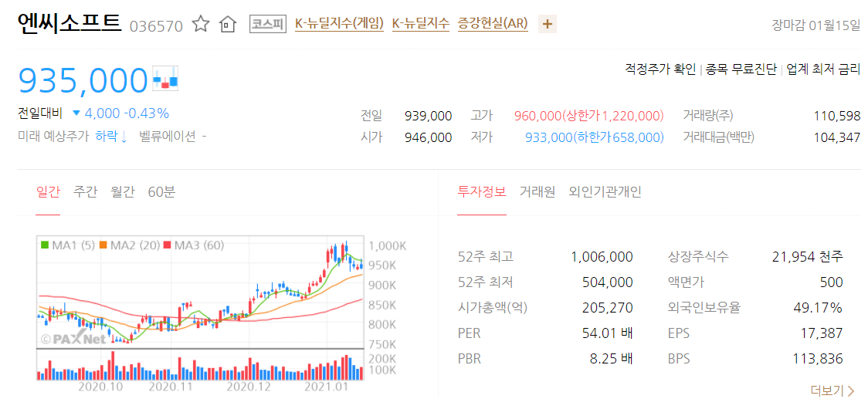Click the 장마감 01월15일 status text
The height and width of the screenshot is (409, 868).
[x=816, y=25]
